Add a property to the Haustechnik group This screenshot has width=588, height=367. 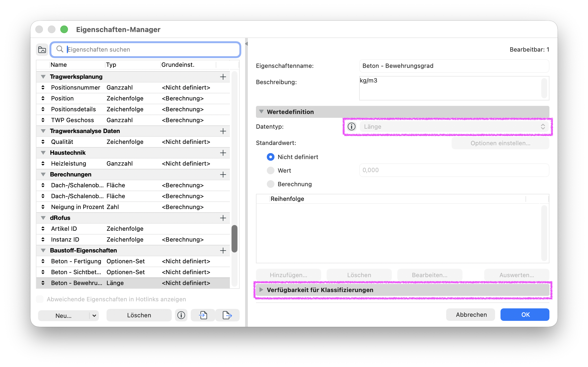tap(223, 153)
